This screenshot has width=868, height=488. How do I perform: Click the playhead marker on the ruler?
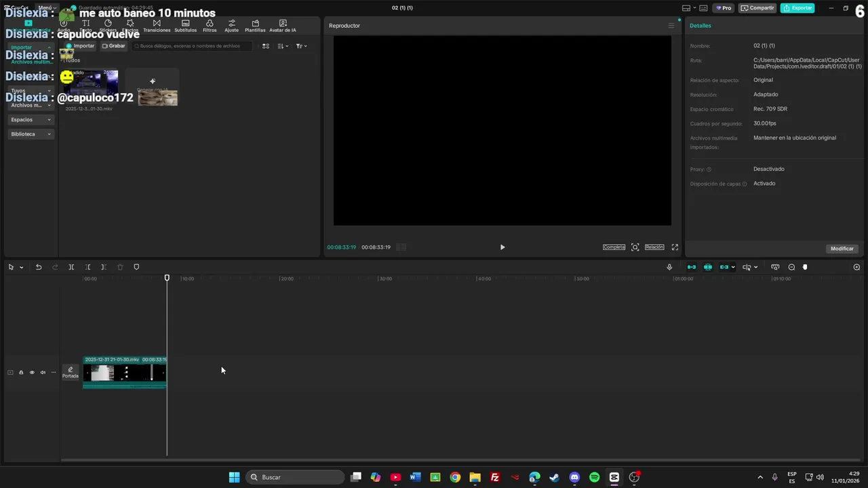(x=167, y=278)
